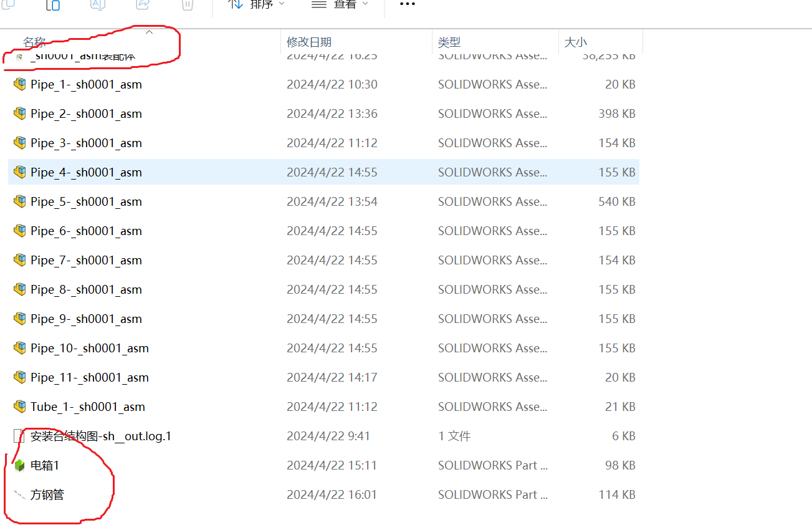Click the assembly icon of Pipe_10-_sh0001_asm
812x530 pixels.
tap(20, 348)
